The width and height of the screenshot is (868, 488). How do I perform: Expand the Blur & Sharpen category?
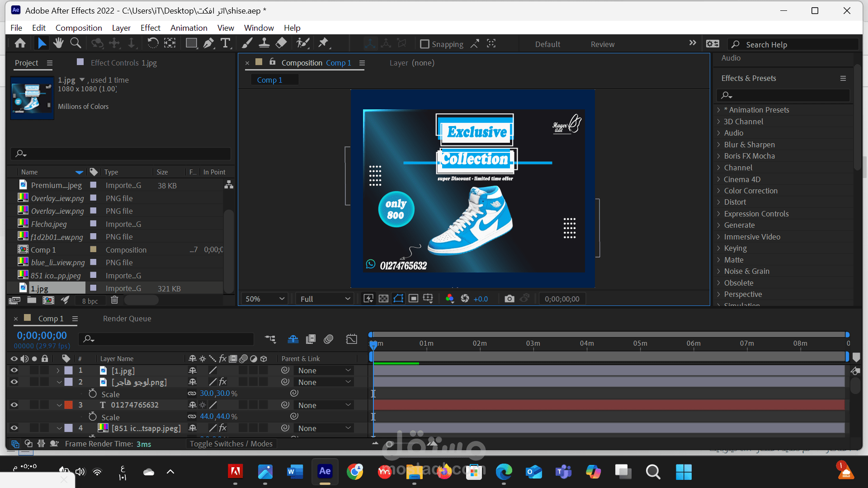[719, 145]
